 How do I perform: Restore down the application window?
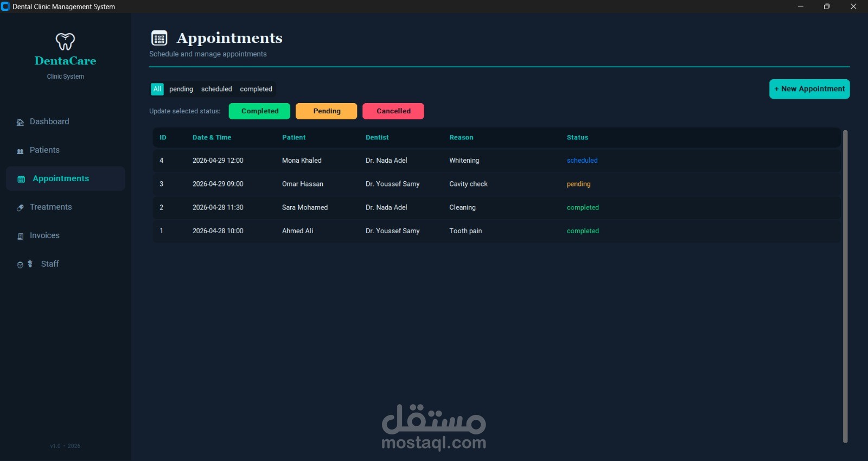tap(827, 7)
